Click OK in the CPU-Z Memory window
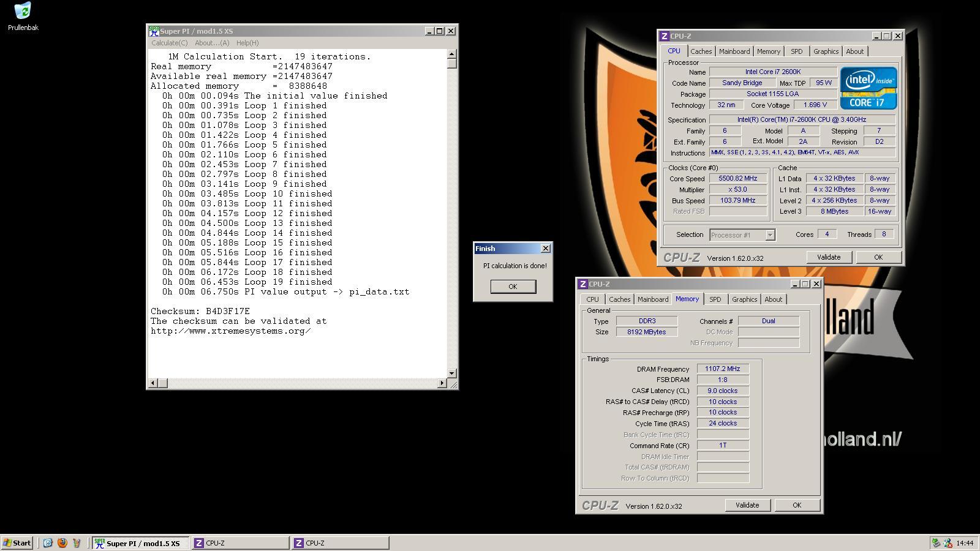 (797, 505)
